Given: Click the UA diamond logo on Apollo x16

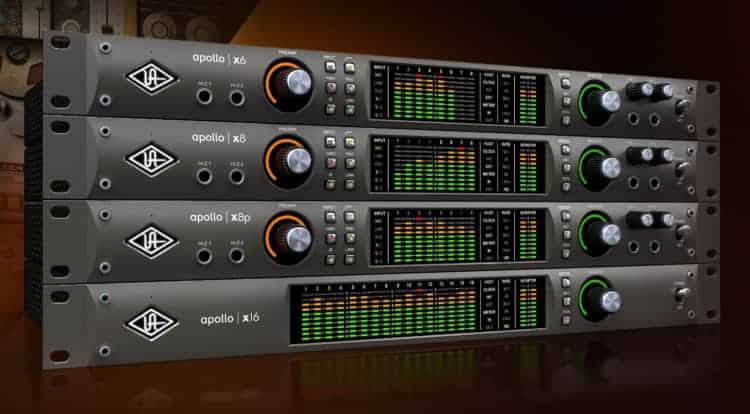Looking at the screenshot, I should 152,324.
